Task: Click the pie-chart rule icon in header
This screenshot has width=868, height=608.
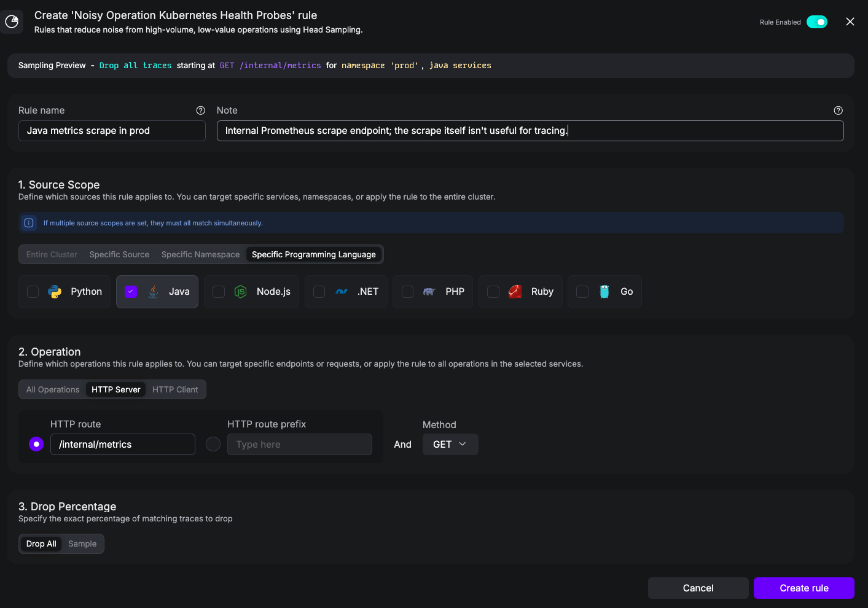Action: click(12, 21)
